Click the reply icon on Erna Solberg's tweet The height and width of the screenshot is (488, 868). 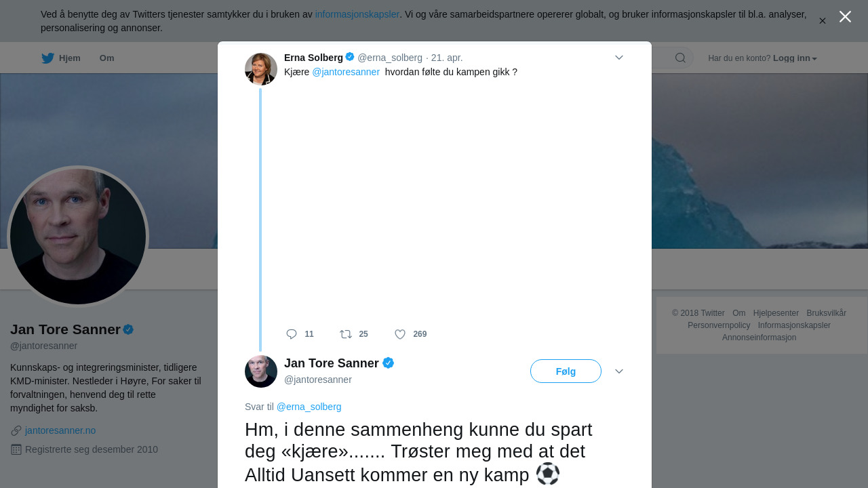click(x=292, y=334)
